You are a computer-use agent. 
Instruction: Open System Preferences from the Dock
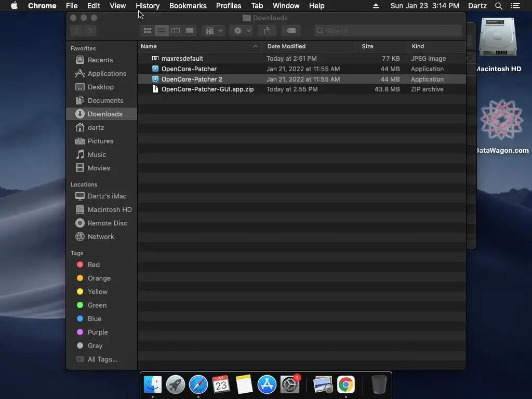(290, 385)
